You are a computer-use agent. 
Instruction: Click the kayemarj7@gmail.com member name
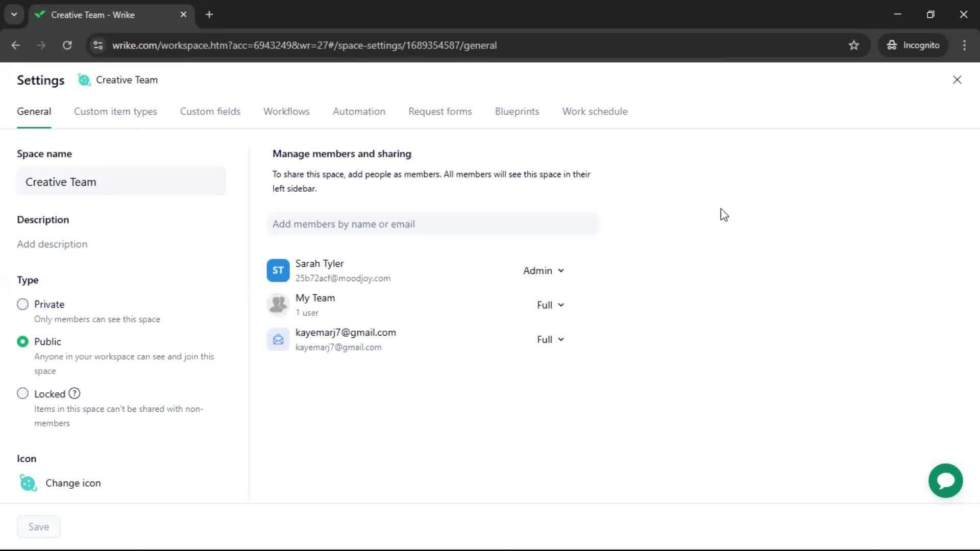click(x=346, y=332)
